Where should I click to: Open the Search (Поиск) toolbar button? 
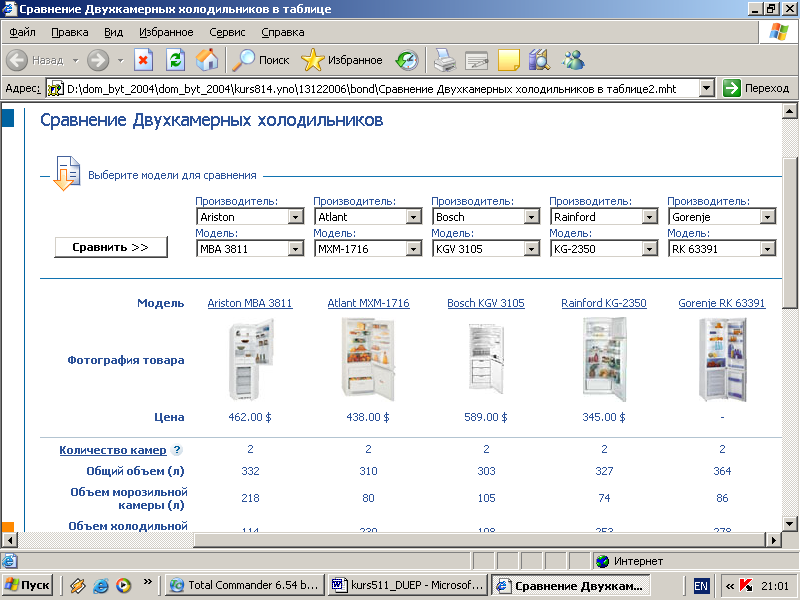click(260, 60)
